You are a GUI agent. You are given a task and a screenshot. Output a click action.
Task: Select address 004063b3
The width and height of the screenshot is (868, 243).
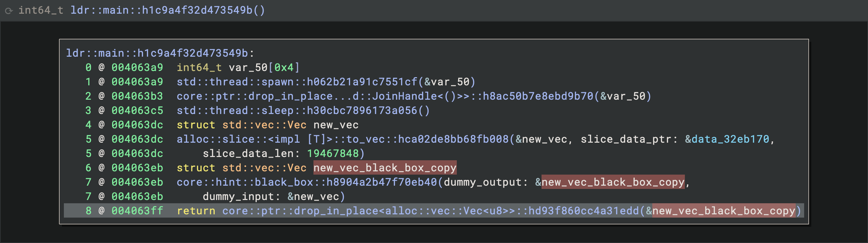coord(137,96)
